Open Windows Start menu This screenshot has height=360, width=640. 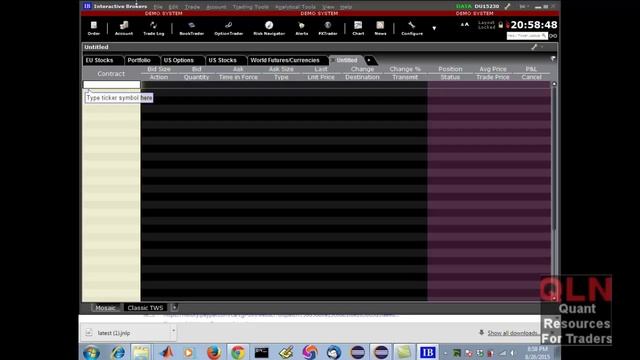coord(91,352)
